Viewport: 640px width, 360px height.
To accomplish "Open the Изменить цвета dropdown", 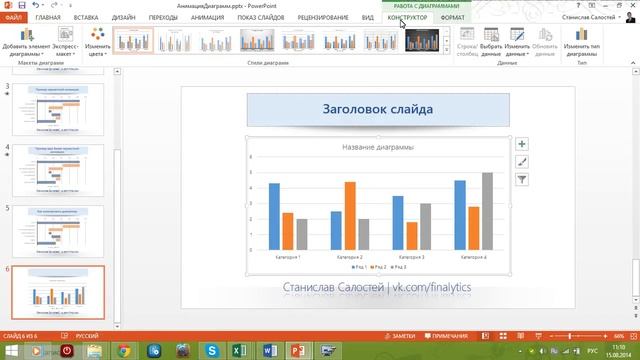I will (98, 42).
